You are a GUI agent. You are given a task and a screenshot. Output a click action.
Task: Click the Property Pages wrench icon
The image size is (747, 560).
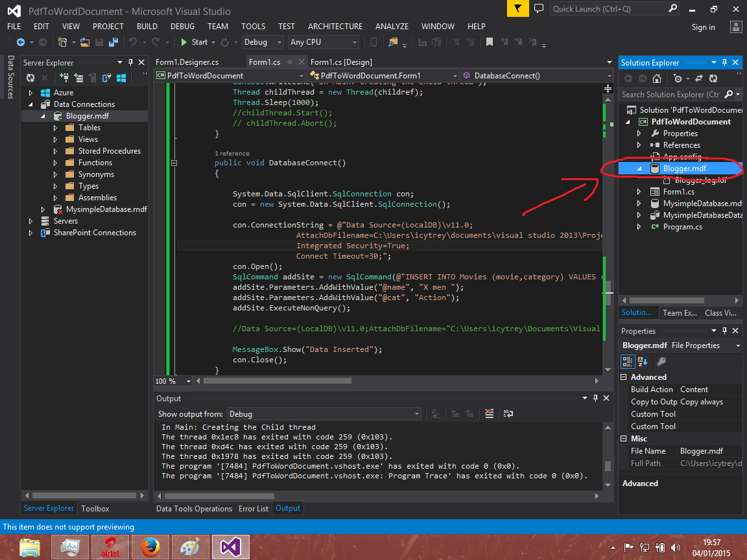pyautogui.click(x=661, y=362)
